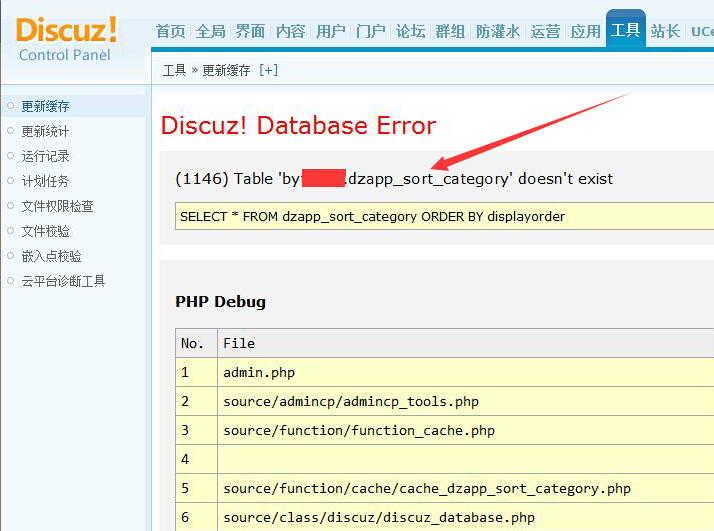This screenshot has width=714, height=531.
Task: Open 文件校验 in the sidebar
Action: [x=46, y=231]
